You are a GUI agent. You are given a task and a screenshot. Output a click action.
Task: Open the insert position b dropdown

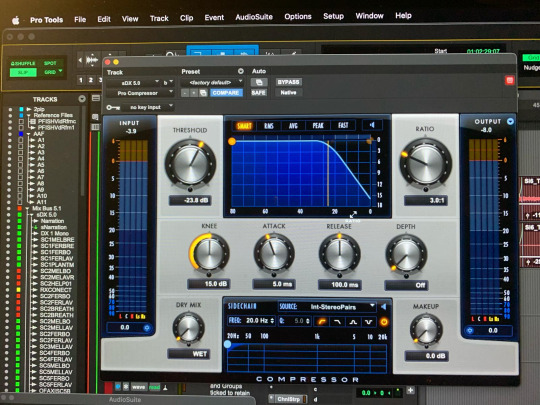[x=168, y=83]
